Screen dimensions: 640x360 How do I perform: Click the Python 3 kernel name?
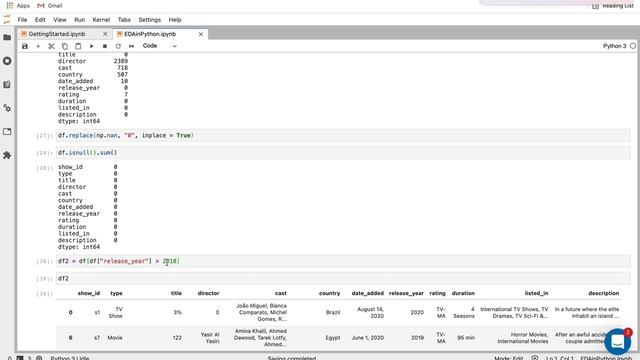614,46
